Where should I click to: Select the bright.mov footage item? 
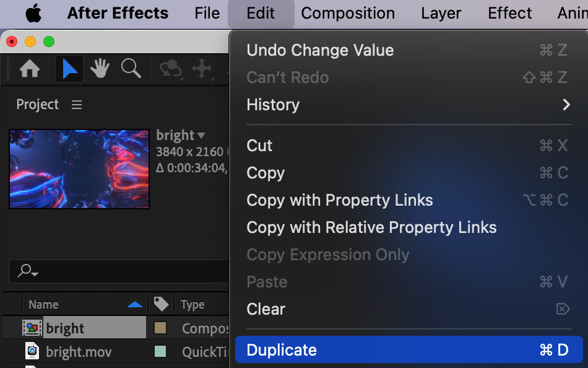pyautogui.click(x=79, y=352)
